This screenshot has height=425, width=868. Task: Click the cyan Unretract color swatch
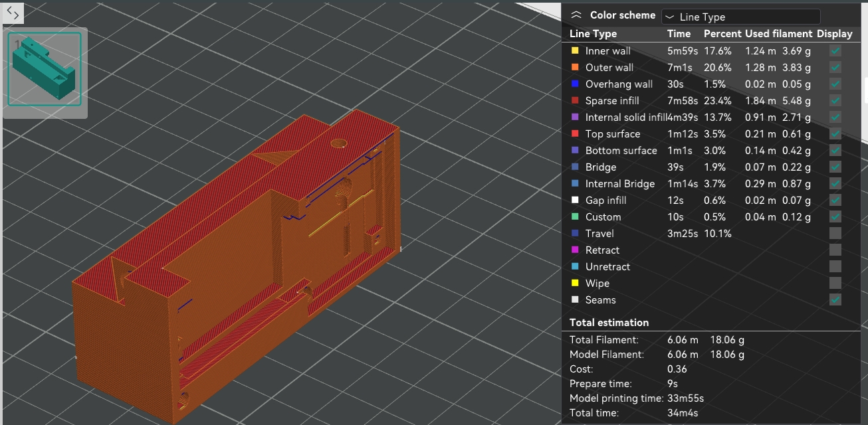point(575,266)
